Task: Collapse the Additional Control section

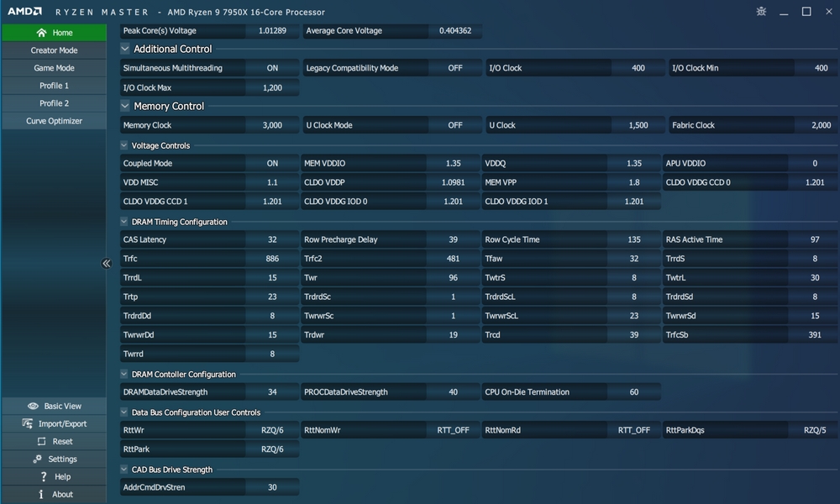Action: tap(125, 49)
